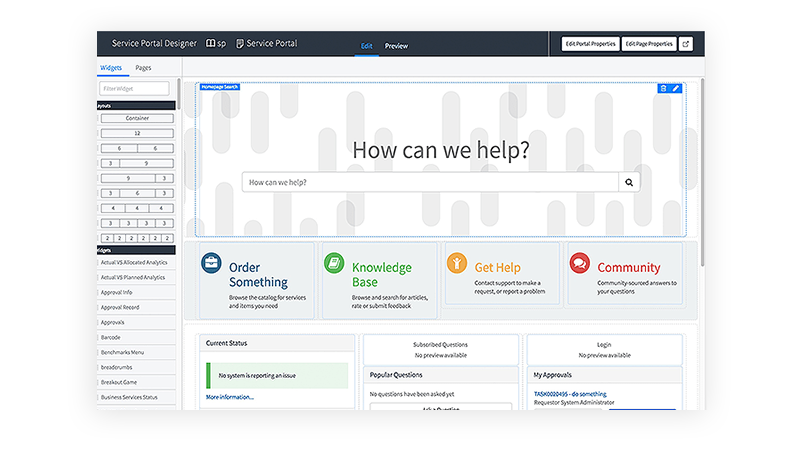Click No system is reporting an issue
Image resolution: width=800 pixels, height=457 pixels.
257,375
